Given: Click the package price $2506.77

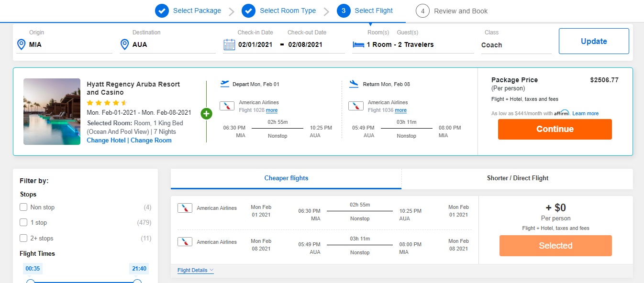Looking at the screenshot, I should tap(604, 80).
